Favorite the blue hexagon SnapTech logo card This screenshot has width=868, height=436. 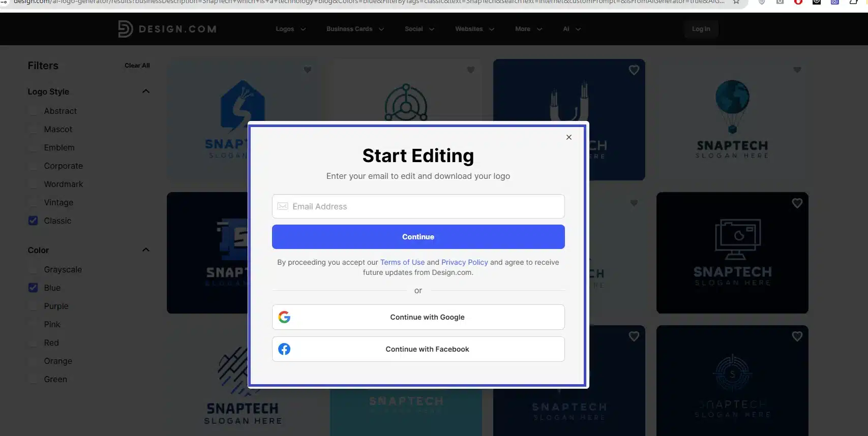click(308, 70)
